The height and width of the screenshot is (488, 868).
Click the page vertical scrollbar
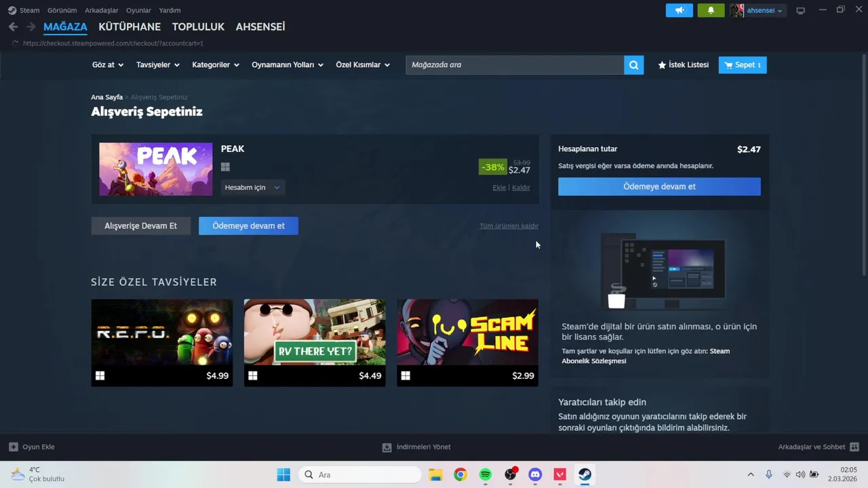[x=864, y=166]
